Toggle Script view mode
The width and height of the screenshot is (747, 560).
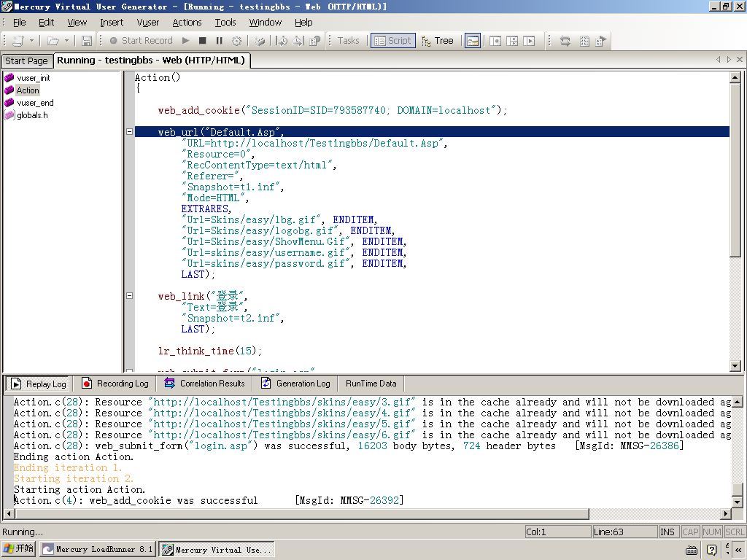pyautogui.click(x=392, y=41)
